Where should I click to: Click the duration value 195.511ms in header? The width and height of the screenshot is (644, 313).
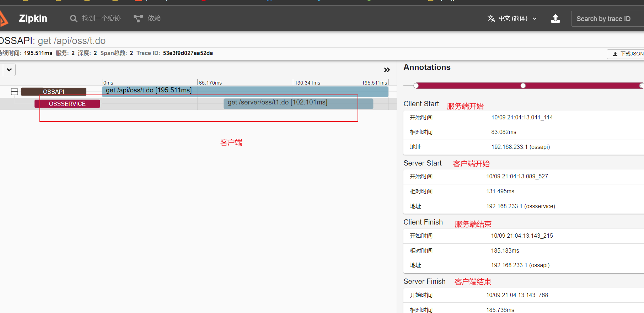(38, 53)
